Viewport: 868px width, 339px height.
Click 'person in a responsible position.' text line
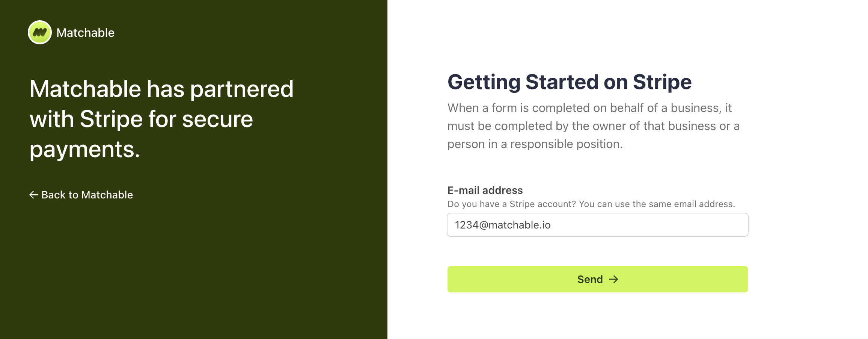535,144
